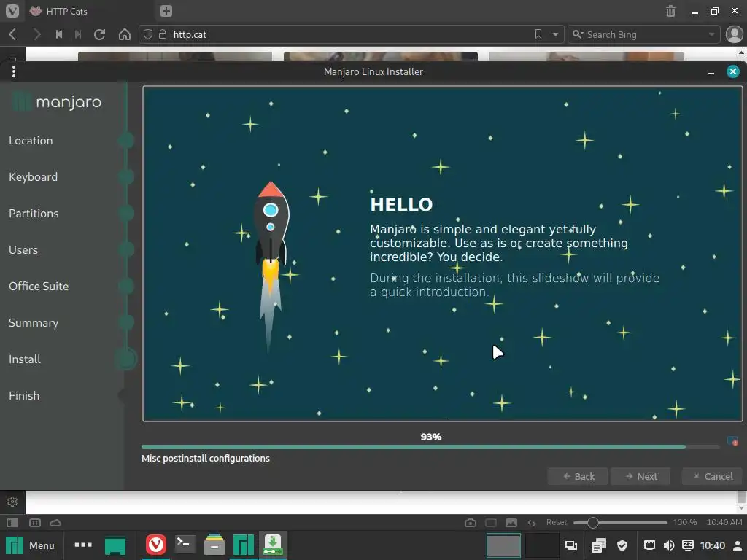This screenshot has height=560, width=747.
Task: Select the Partitions step in installer sidebar
Action: click(34, 214)
